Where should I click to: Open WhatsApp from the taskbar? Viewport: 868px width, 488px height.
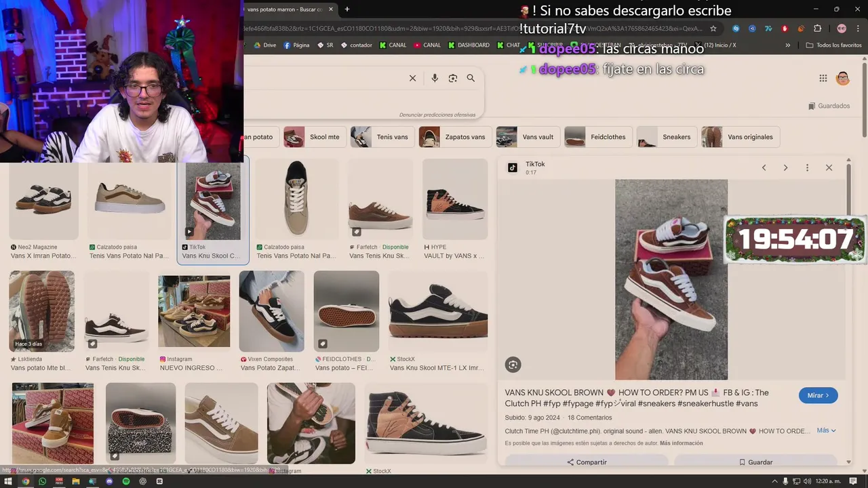[x=42, y=481]
